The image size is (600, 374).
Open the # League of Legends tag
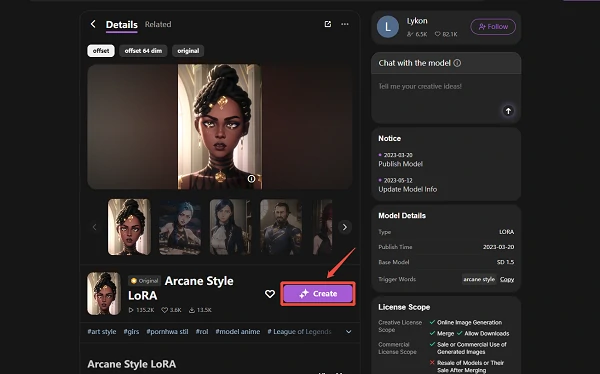click(x=299, y=332)
